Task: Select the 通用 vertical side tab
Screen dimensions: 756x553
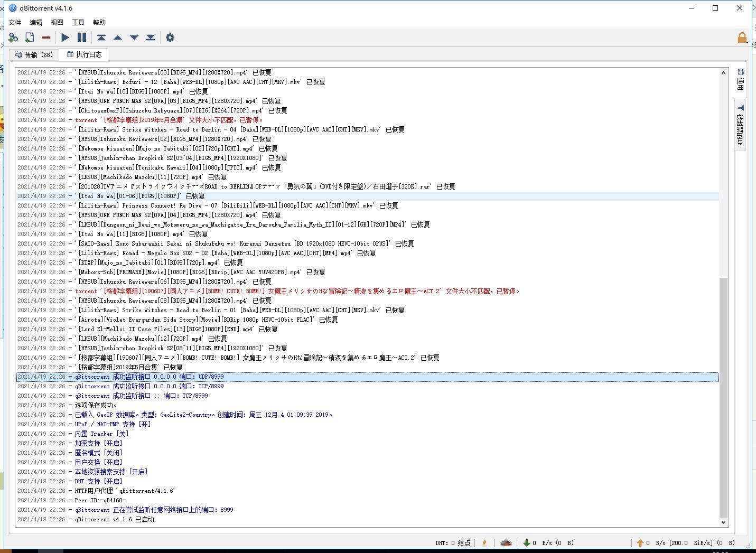Action: [741, 80]
